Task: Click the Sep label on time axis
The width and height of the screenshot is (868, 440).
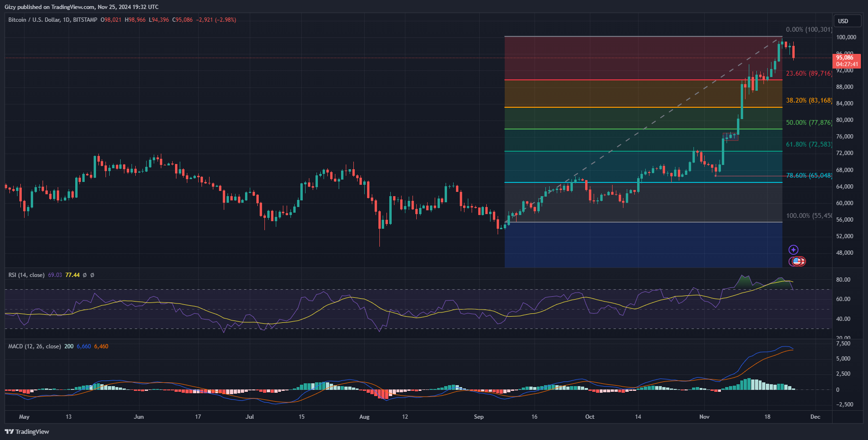Action: 479,417
